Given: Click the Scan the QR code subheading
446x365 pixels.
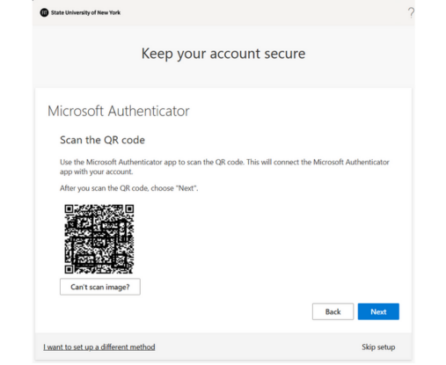Looking at the screenshot, I should tap(102, 140).
